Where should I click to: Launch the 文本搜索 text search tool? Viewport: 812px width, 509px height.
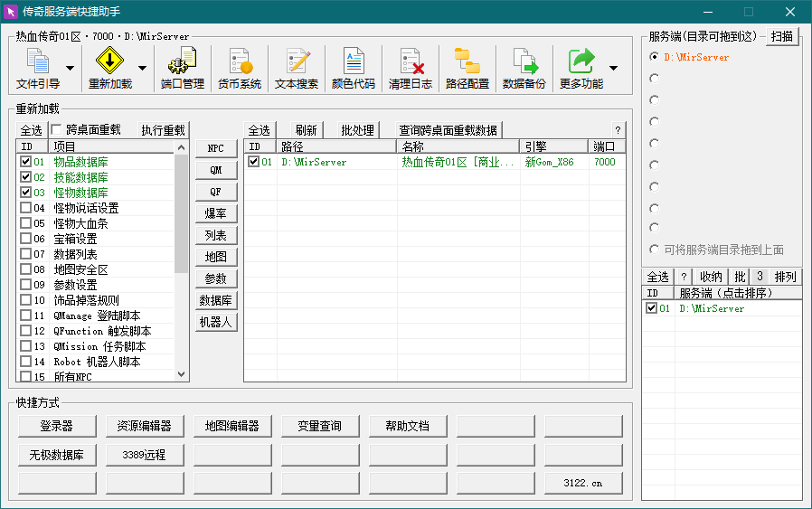(297, 69)
